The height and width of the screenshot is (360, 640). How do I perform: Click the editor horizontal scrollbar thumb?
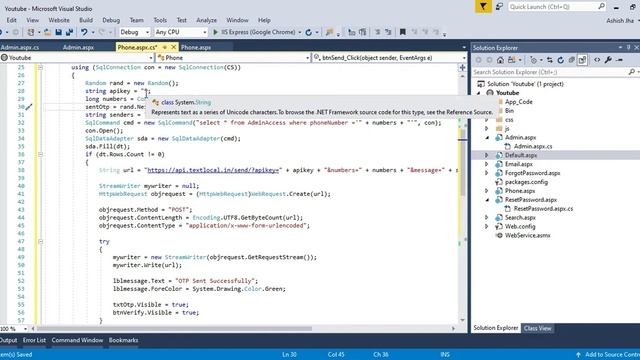(174, 328)
